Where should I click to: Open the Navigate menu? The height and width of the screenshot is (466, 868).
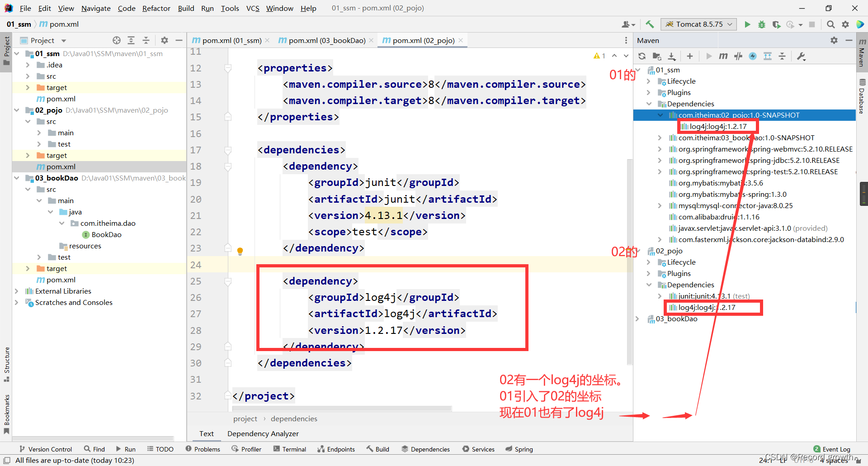point(96,8)
